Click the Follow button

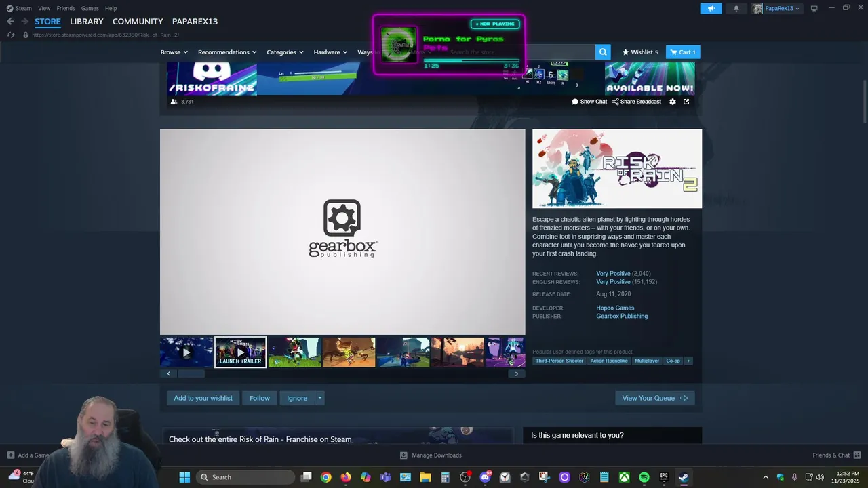(x=259, y=398)
